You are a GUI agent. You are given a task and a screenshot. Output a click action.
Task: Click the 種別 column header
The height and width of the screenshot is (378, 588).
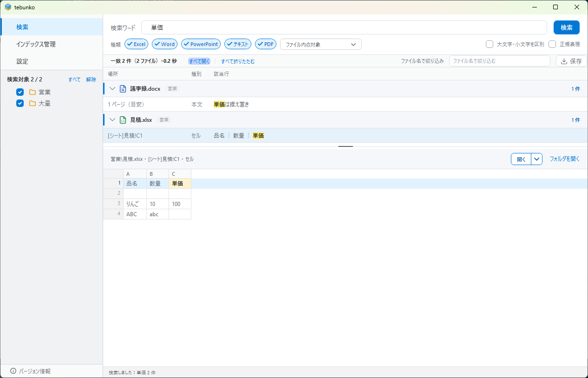click(196, 74)
